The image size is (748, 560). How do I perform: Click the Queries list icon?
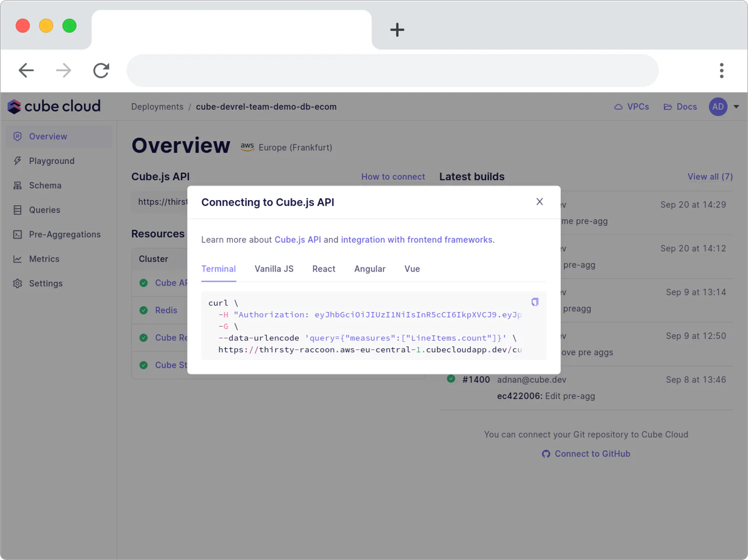click(x=17, y=210)
